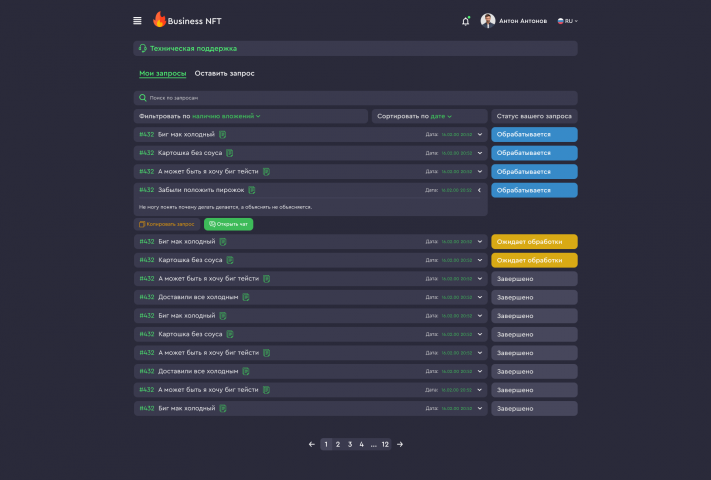Click Обрабатывается status for Картошка без соуса
The height and width of the screenshot is (480, 711).
pos(534,153)
